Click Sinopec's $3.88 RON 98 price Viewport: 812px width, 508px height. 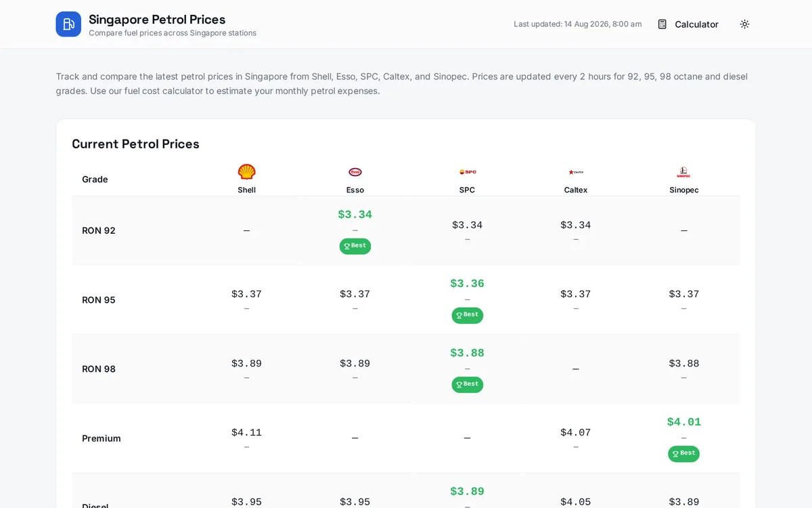tap(684, 364)
